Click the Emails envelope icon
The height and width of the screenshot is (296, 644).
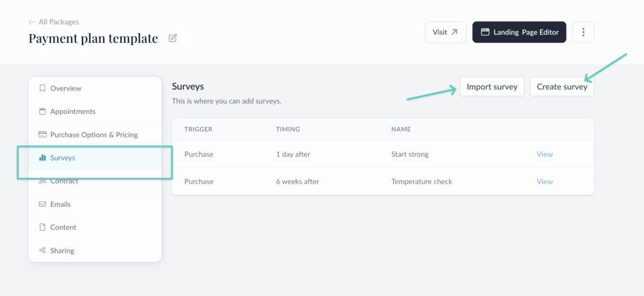(x=42, y=204)
